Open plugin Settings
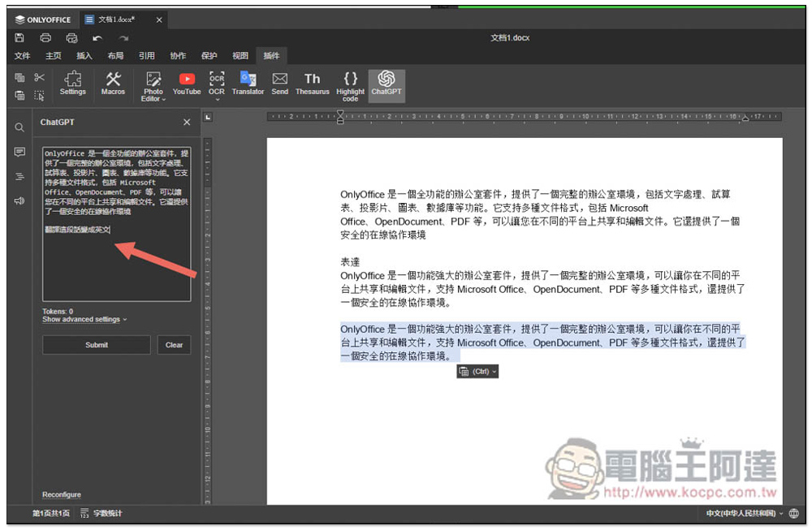 point(72,84)
